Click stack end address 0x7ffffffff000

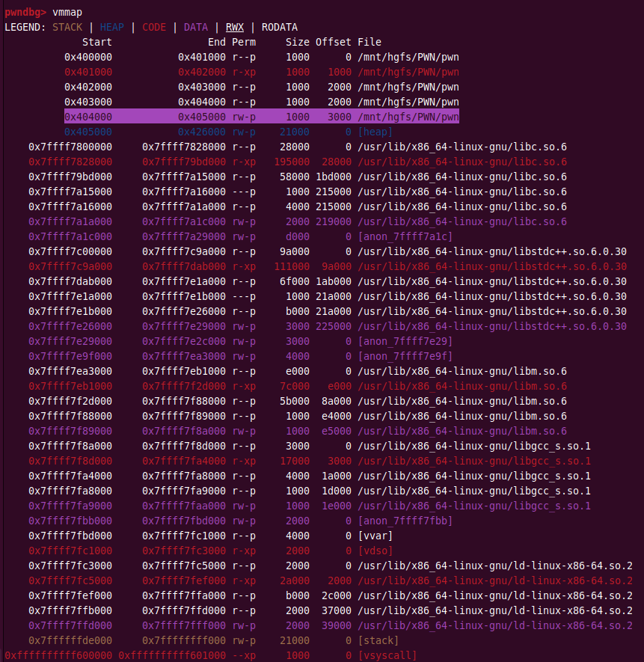[x=184, y=640]
